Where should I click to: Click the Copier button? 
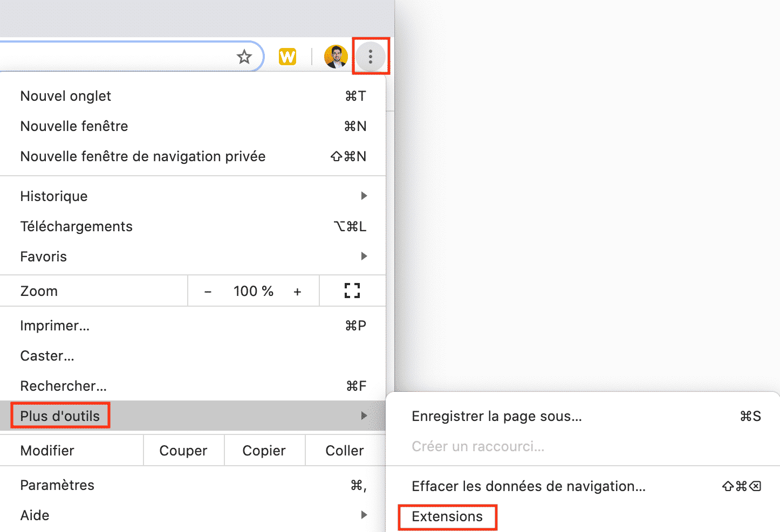(x=264, y=451)
